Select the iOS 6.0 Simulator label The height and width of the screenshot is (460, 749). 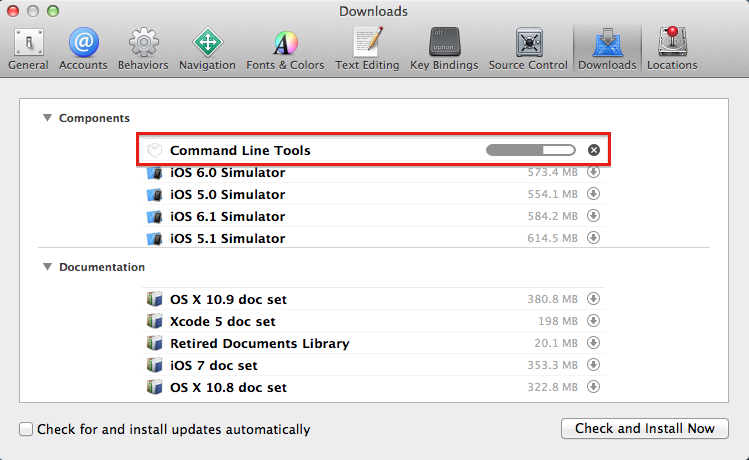(227, 172)
